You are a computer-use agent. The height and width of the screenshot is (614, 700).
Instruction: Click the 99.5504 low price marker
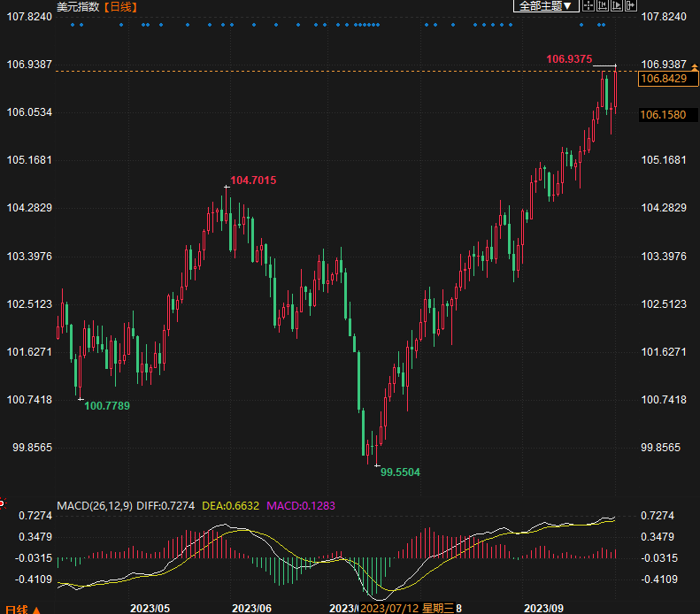400,472
